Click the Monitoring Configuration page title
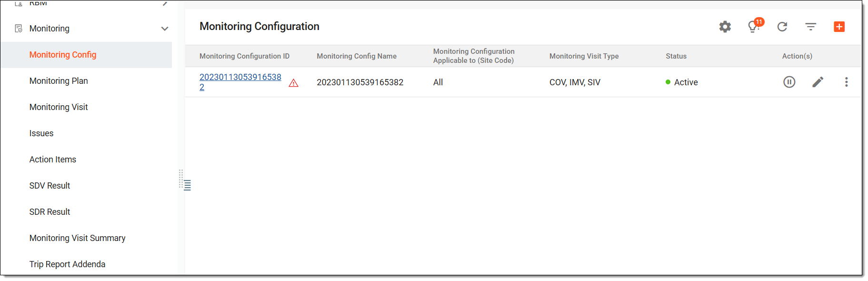This screenshot has width=868, height=281. pos(259,27)
